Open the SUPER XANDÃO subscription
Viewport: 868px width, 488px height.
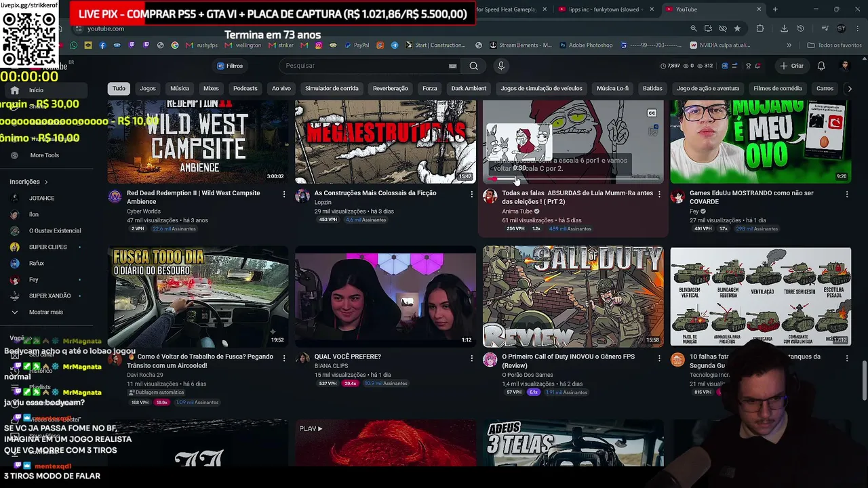tap(45, 296)
